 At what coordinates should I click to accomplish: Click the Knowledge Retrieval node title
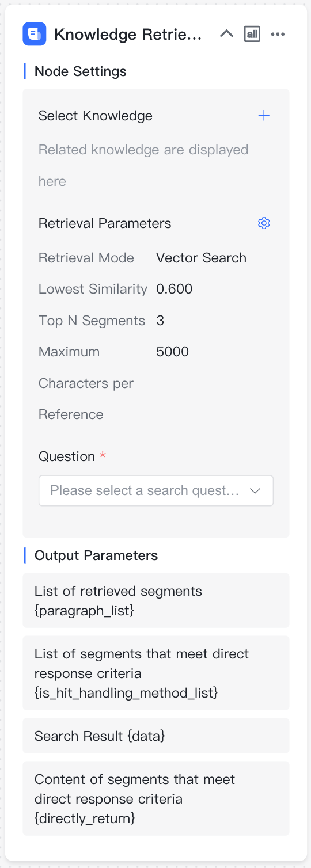(x=128, y=35)
